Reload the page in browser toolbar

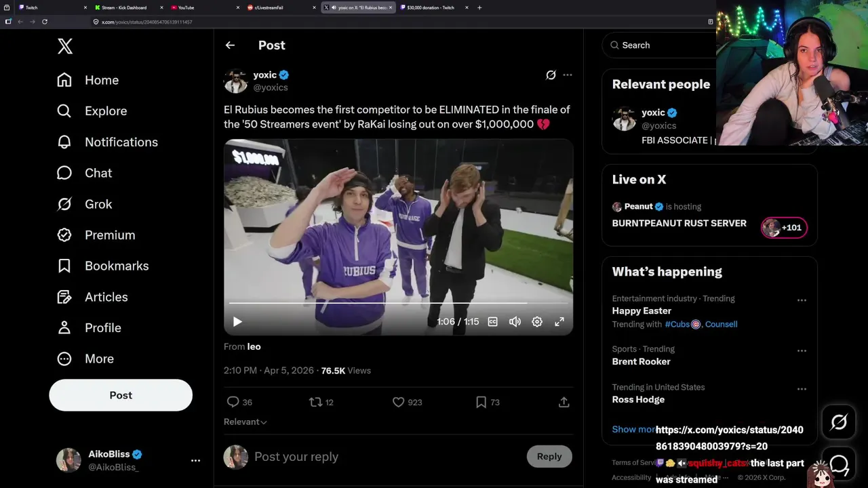click(x=45, y=22)
